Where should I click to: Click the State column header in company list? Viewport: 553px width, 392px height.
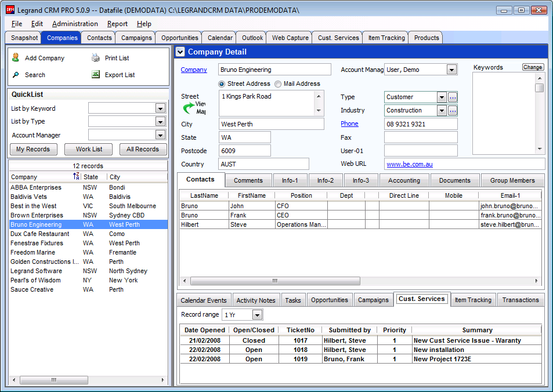click(94, 177)
